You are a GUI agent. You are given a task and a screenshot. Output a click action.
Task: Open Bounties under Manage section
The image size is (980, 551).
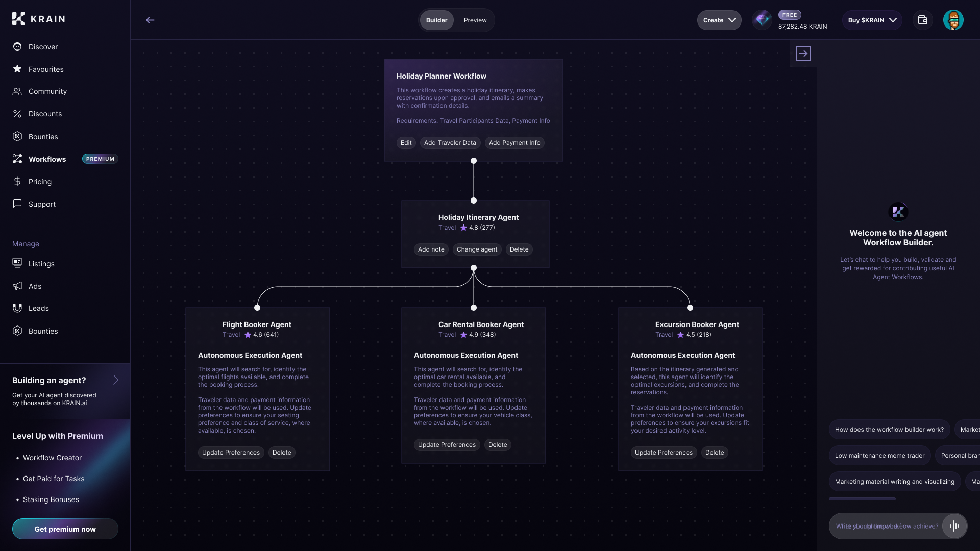(43, 331)
